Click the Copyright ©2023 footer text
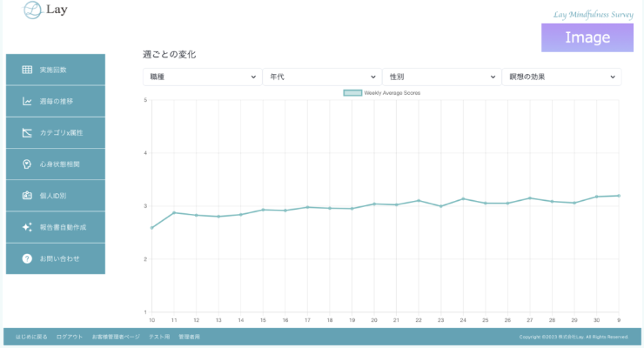The height and width of the screenshot is (348, 644). tap(574, 337)
